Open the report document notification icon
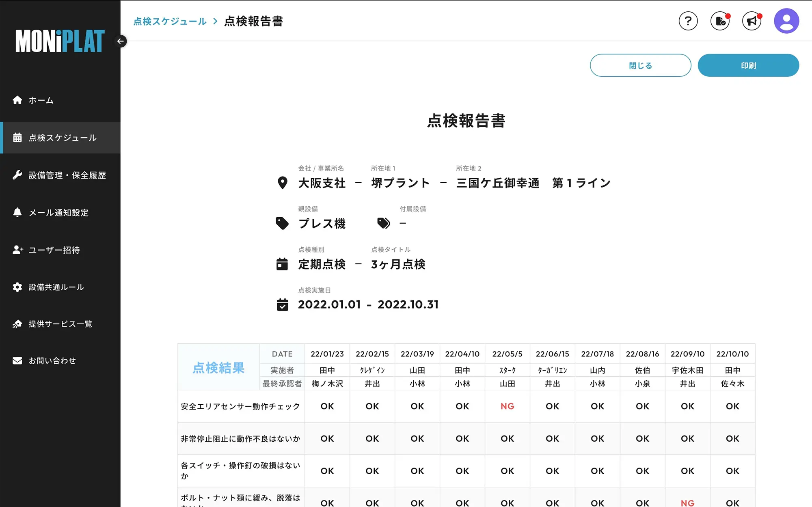This screenshot has height=507, width=812. click(x=720, y=21)
